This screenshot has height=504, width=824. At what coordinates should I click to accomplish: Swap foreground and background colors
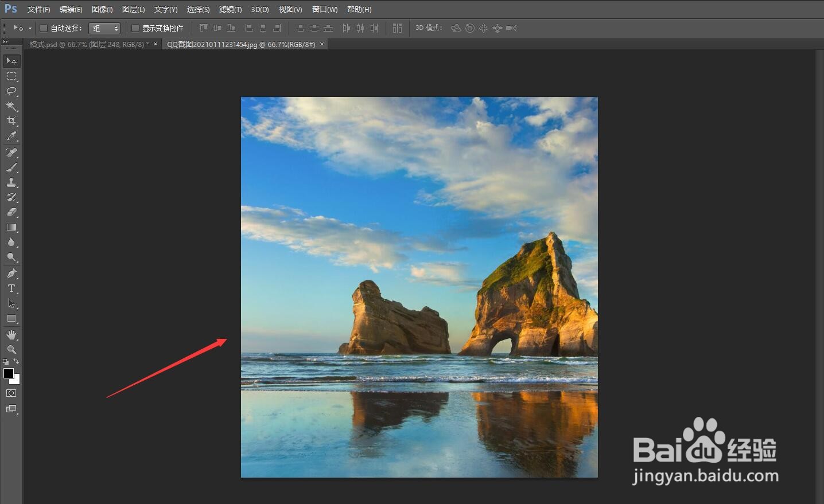click(x=16, y=361)
